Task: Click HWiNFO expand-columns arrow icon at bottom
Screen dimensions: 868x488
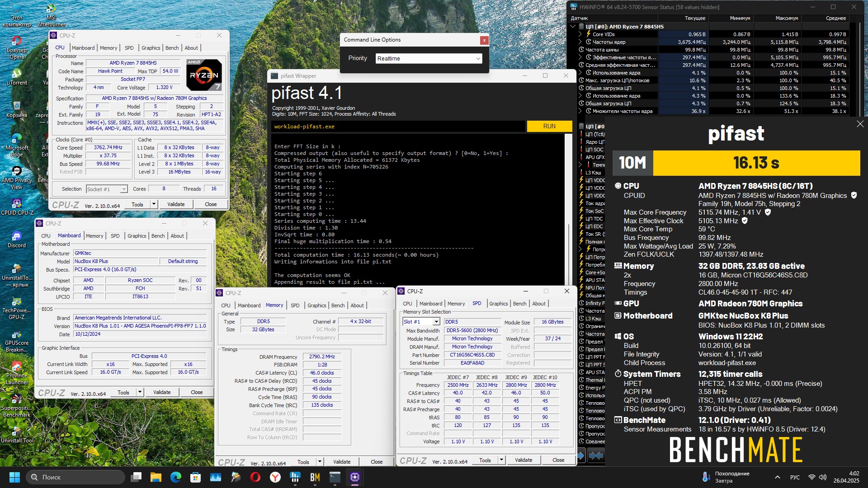Action: pyautogui.click(x=581, y=455)
